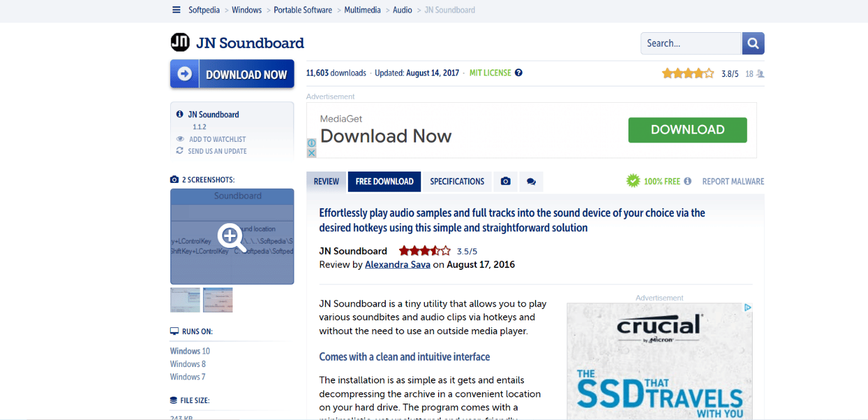Navigate to the Audio breadcrumb
This screenshot has width=868, height=420.
(x=402, y=10)
